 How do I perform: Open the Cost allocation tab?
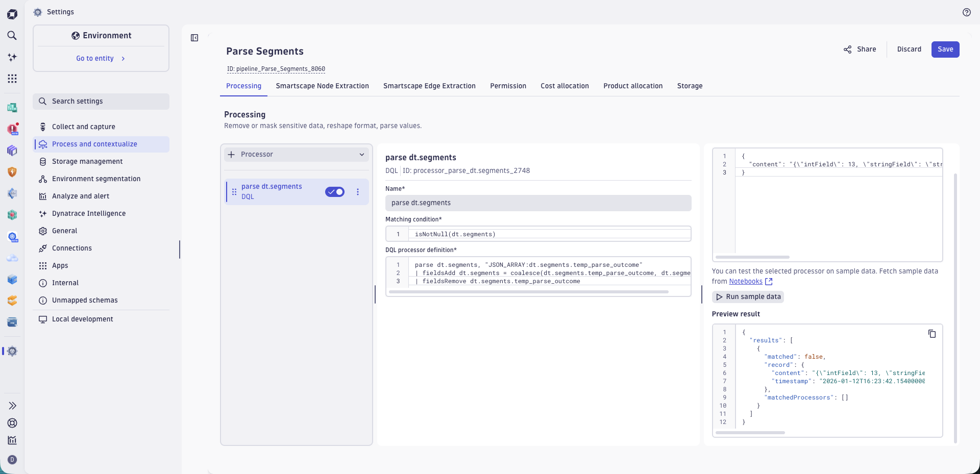point(565,86)
